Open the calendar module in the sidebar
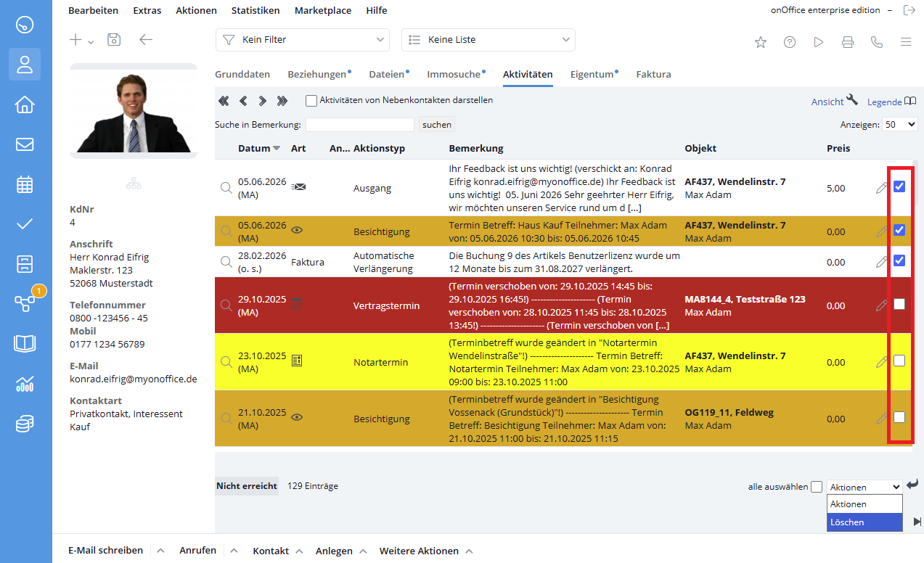The height and width of the screenshot is (563, 924). point(25,184)
